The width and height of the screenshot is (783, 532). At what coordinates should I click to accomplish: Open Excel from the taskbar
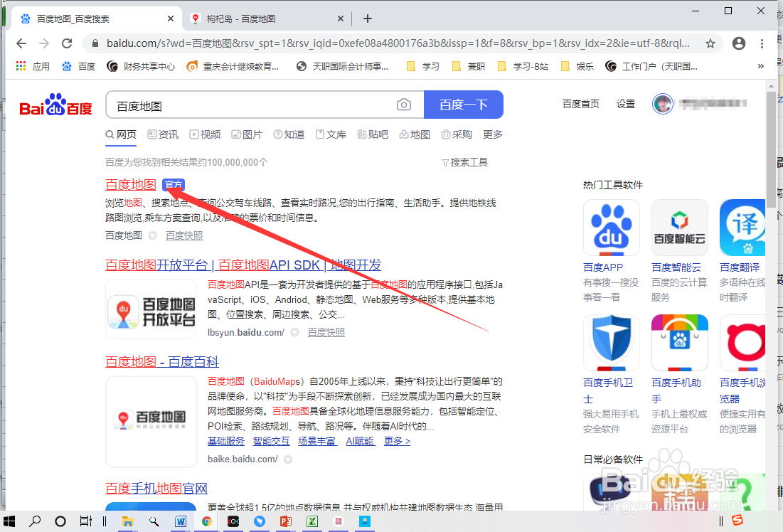pos(312,521)
